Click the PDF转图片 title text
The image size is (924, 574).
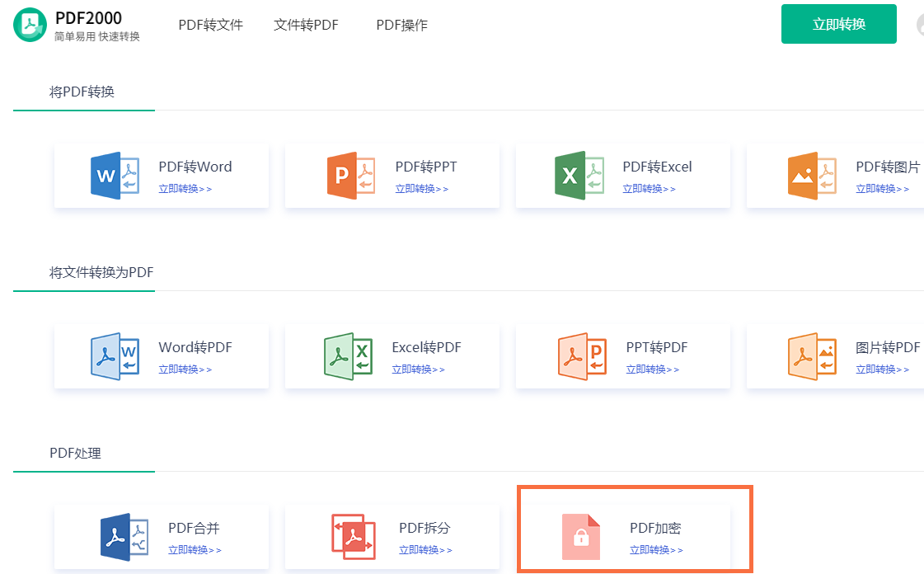(888, 167)
